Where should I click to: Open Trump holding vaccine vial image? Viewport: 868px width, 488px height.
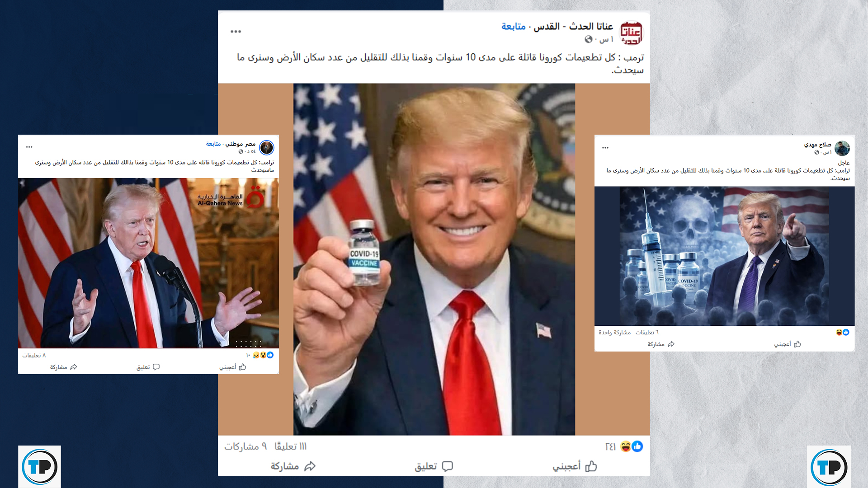click(434, 259)
